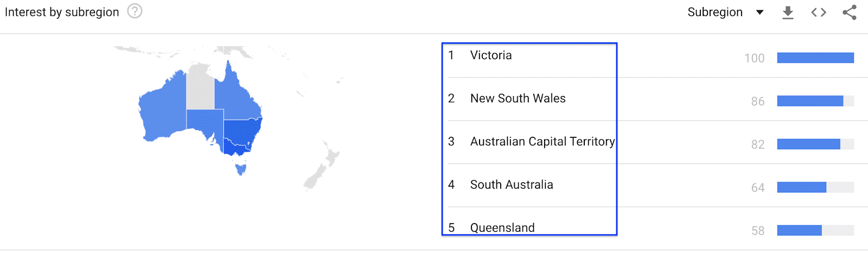The width and height of the screenshot is (868, 255).
Task: Click Queensland in the subregion list
Action: pyautogui.click(x=502, y=228)
